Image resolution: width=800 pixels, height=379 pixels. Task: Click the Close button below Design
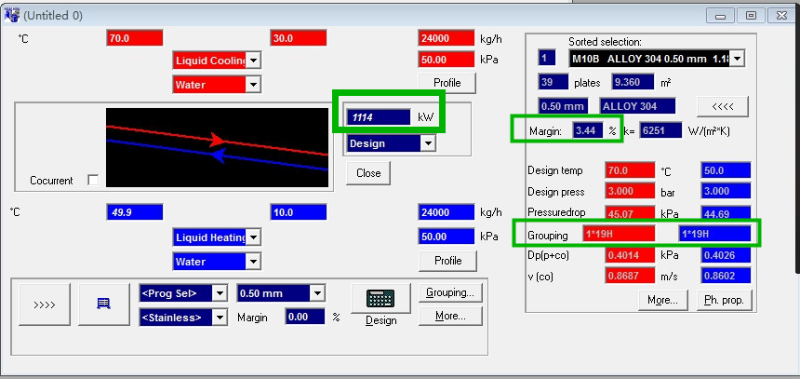[x=368, y=173]
